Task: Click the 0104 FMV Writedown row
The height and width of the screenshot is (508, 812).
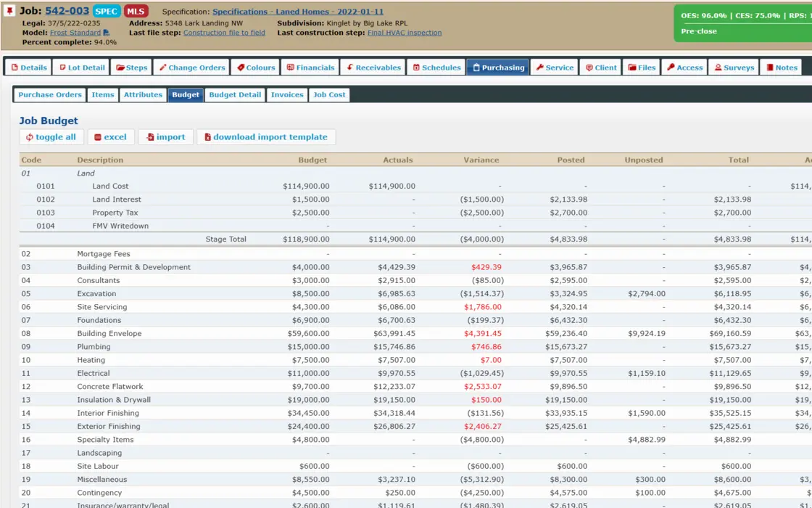Action: click(415, 226)
